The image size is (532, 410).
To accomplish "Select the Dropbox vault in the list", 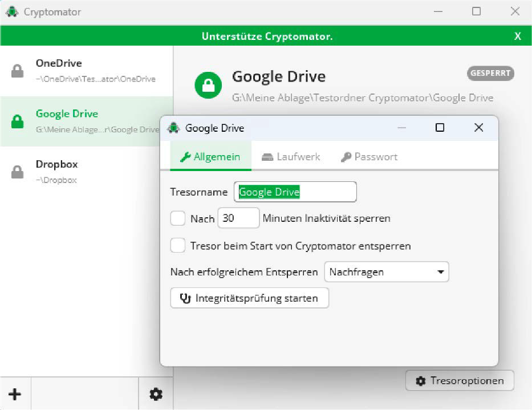I will (x=80, y=172).
